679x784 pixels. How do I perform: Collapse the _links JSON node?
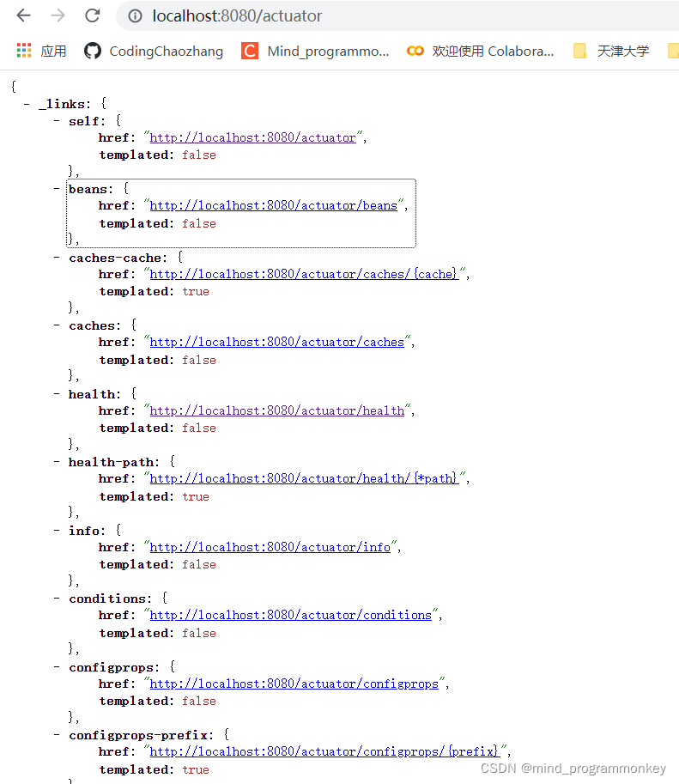(x=27, y=104)
